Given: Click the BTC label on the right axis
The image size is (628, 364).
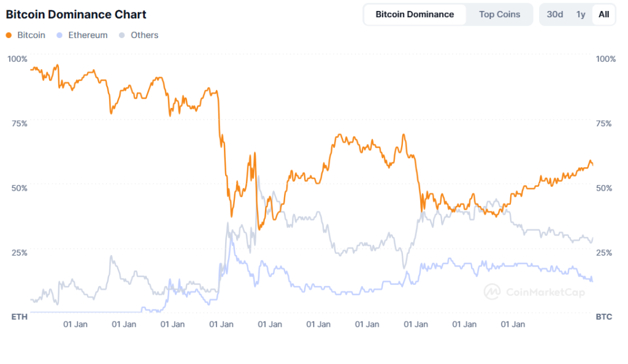Looking at the screenshot, I should coord(603,317).
